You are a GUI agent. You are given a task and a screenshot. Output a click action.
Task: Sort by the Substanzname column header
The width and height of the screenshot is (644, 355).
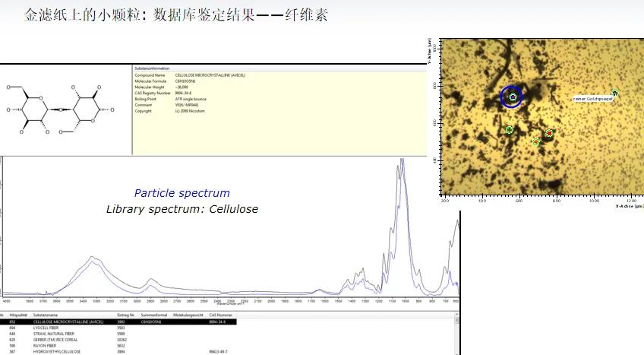pyautogui.click(x=45, y=315)
